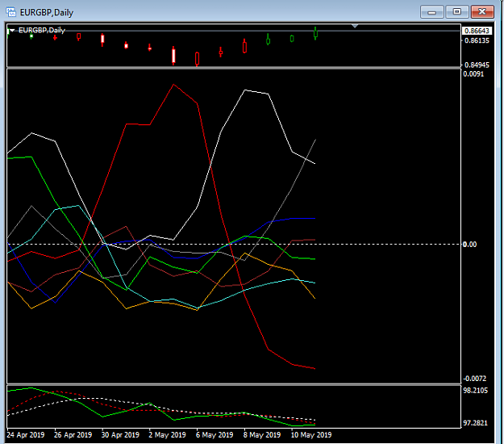Click the current price label 0.86643
The width and height of the screenshot is (504, 444).
pos(477,31)
